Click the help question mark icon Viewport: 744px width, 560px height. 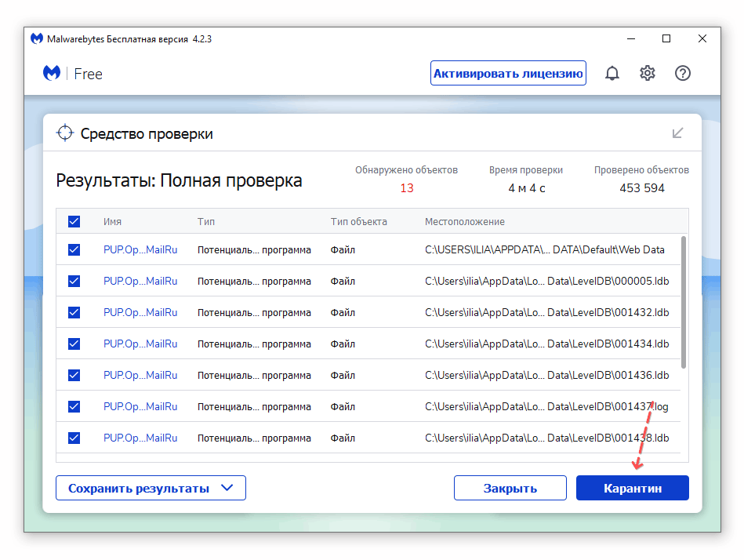pyautogui.click(x=683, y=74)
